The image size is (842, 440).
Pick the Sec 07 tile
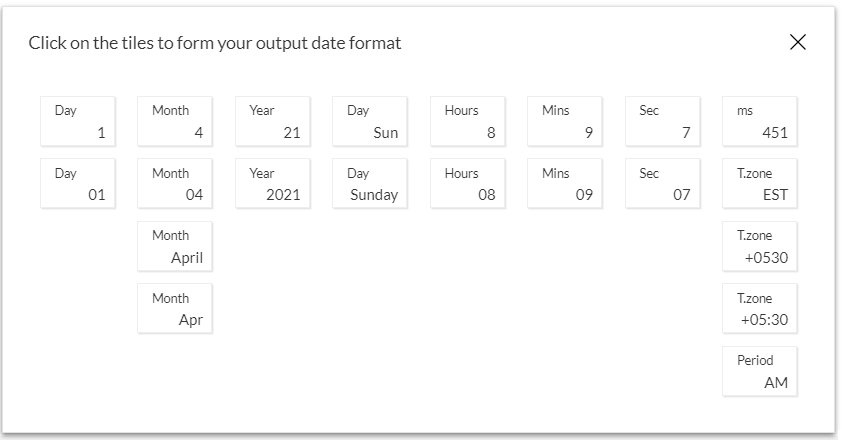pos(663,184)
